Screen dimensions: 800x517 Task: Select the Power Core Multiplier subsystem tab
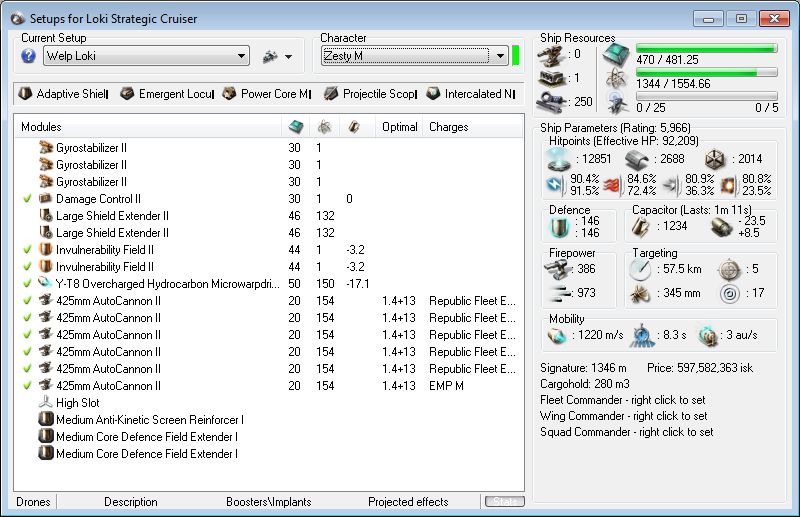pos(266,94)
